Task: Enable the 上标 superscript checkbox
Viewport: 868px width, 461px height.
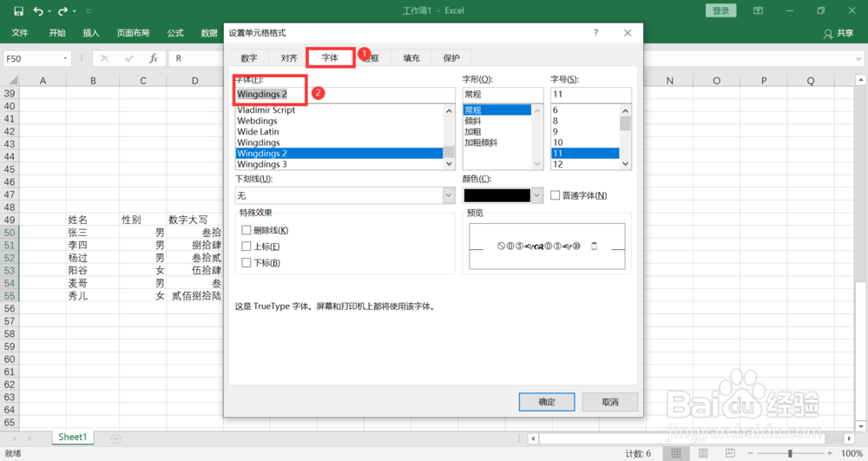Action: coord(247,247)
